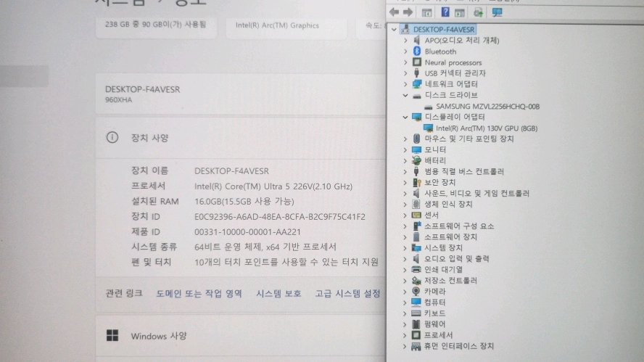Select the 프로세서 processor icon
The width and height of the screenshot is (644, 362).
pos(416,335)
